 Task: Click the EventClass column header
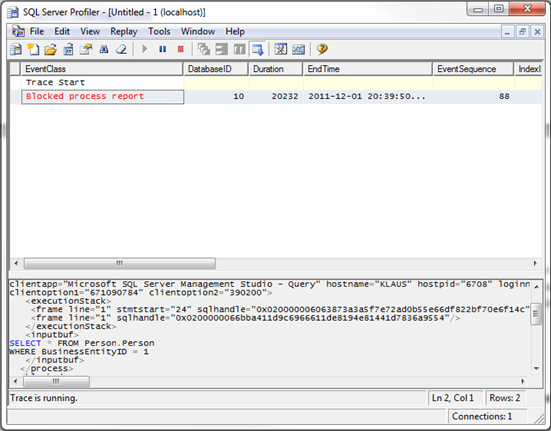pyautogui.click(x=102, y=69)
